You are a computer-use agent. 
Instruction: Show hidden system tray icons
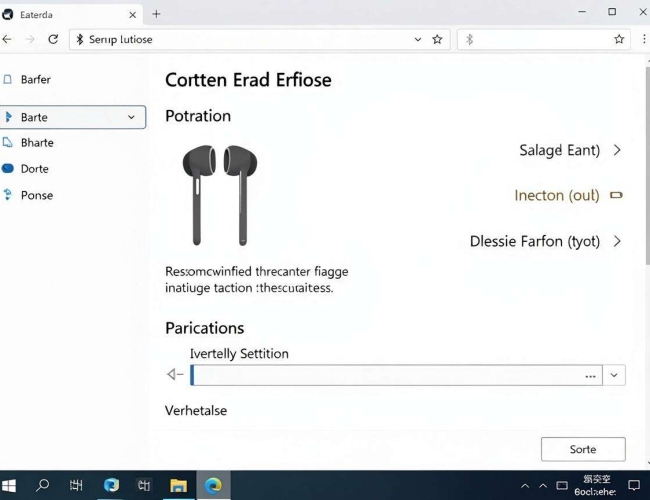pos(525,486)
